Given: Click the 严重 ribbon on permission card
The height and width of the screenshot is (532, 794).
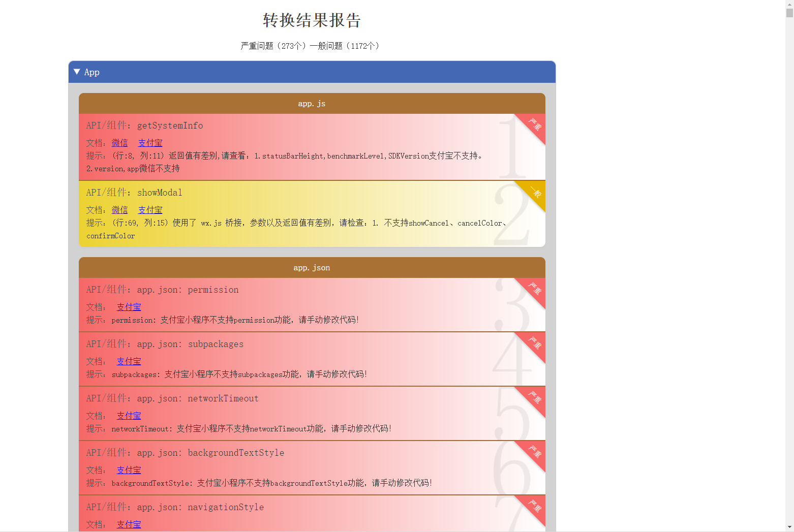Looking at the screenshot, I should [x=534, y=289].
